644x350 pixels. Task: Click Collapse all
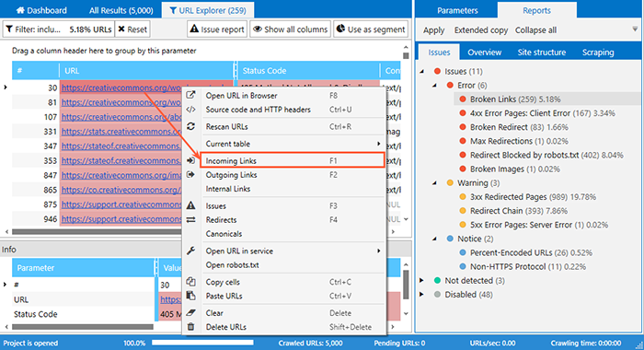click(x=535, y=30)
